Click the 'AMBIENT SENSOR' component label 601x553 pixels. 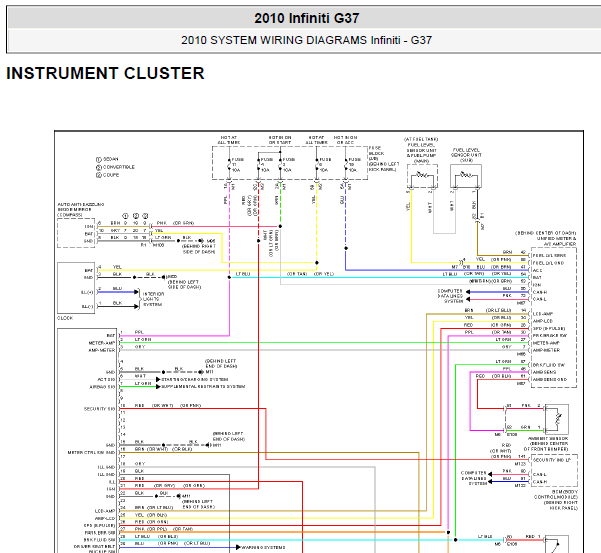pos(546,444)
